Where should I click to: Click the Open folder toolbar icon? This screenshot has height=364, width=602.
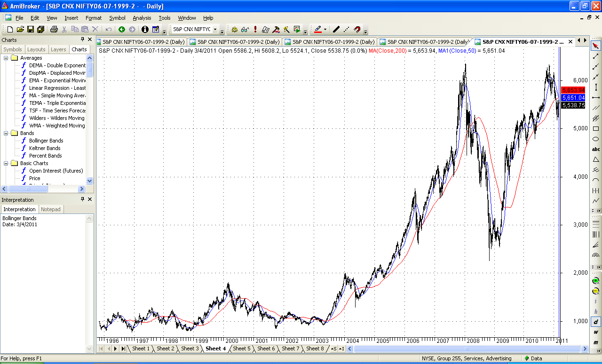pyautogui.click(x=20, y=29)
